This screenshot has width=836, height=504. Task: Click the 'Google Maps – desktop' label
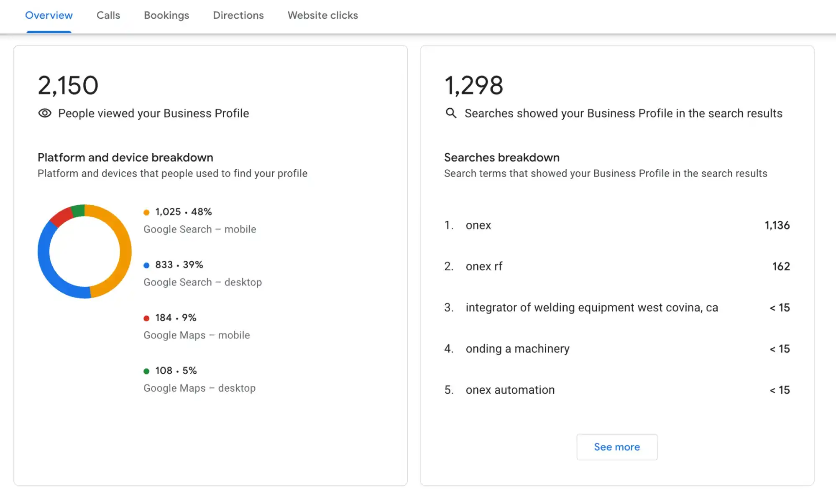199,388
